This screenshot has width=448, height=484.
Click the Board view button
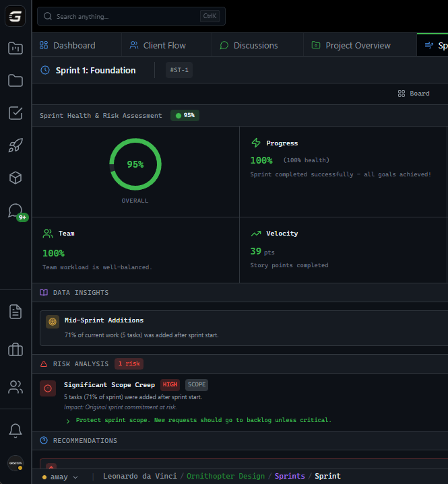tap(414, 94)
